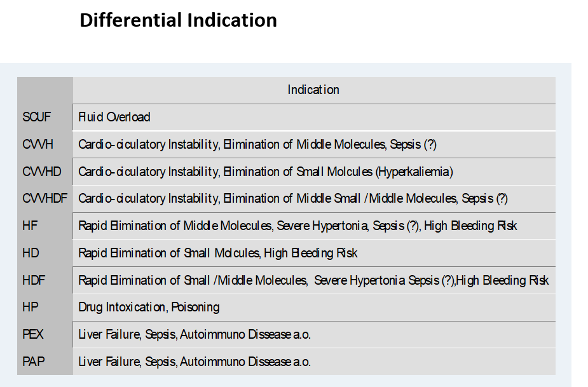Select the HF indication text cell
Viewport: 588px width, 387px height.
pyautogui.click(x=297, y=226)
